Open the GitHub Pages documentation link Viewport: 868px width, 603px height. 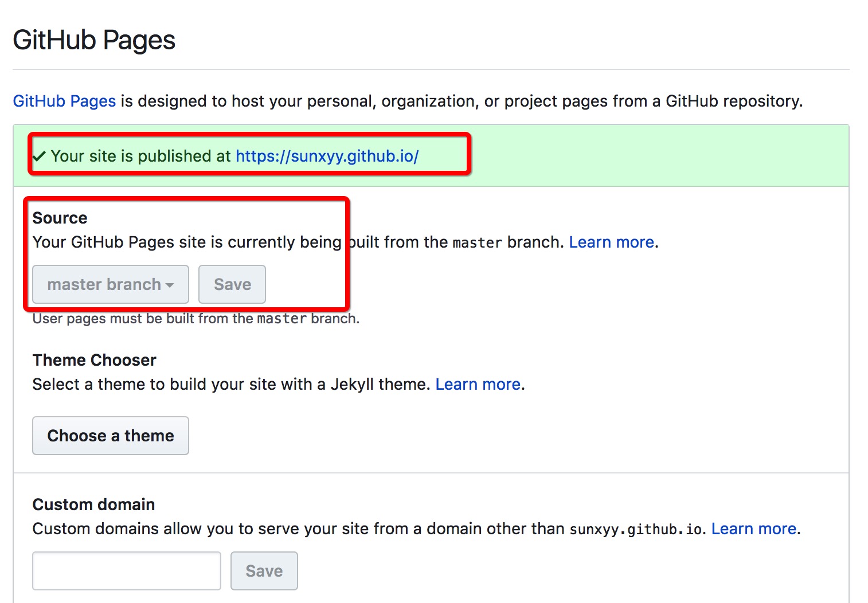point(64,101)
